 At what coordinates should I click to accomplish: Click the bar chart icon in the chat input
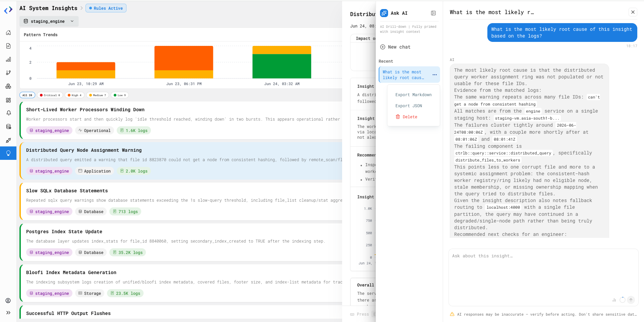click(x=614, y=300)
